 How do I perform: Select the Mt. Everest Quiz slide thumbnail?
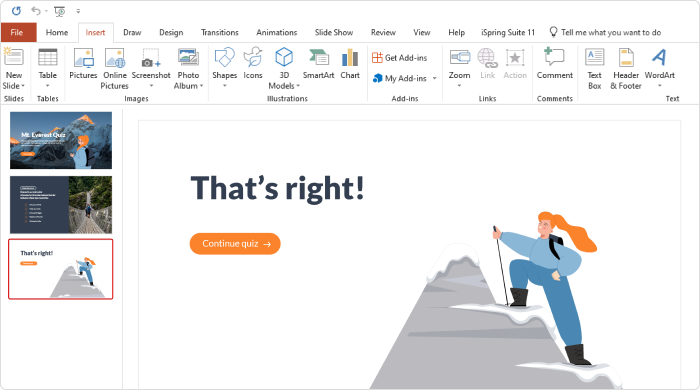[61, 140]
